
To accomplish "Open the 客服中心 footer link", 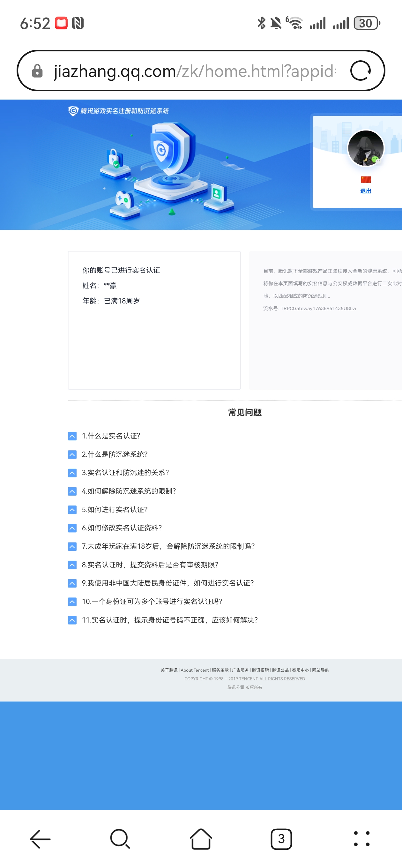I will 300,670.
